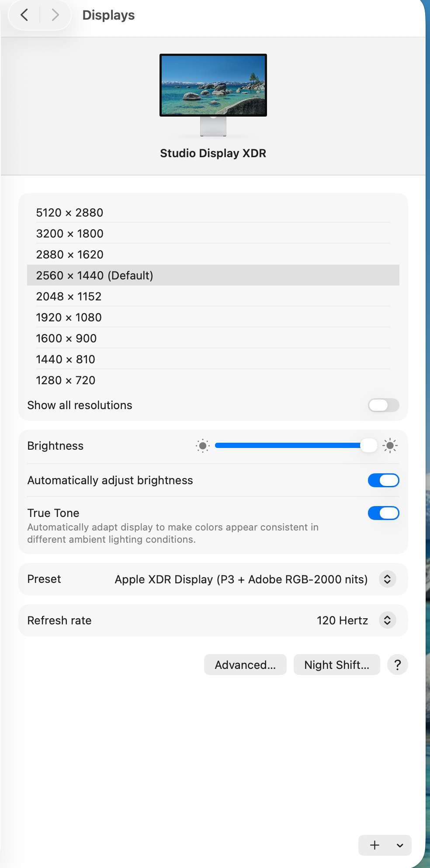Click the Brightness slider track
Screen dimensions: 430x868
point(296,445)
